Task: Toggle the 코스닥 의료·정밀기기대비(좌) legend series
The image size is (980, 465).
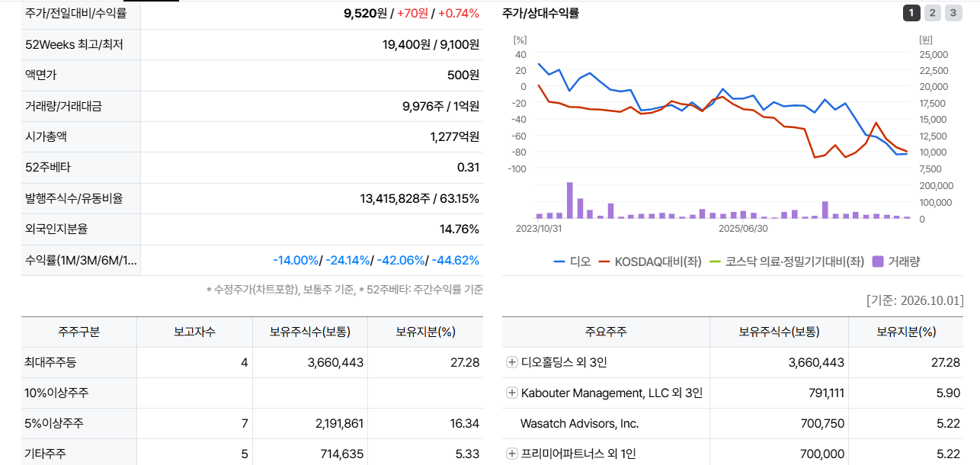Action: pyautogui.click(x=787, y=261)
